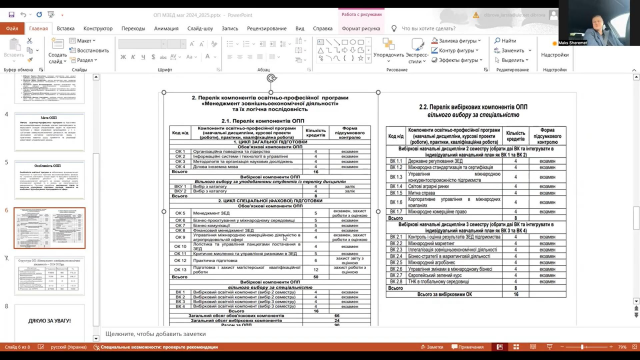Toggle Примечания comments in status bar
The width and height of the screenshot is (640, 360).
pyautogui.click(x=467, y=347)
